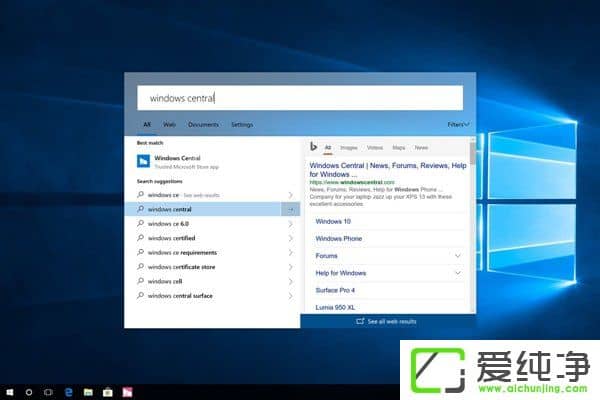Image resolution: width=600 pixels, height=400 pixels.
Task: Open the Windows 10 sublink
Action: pos(333,221)
